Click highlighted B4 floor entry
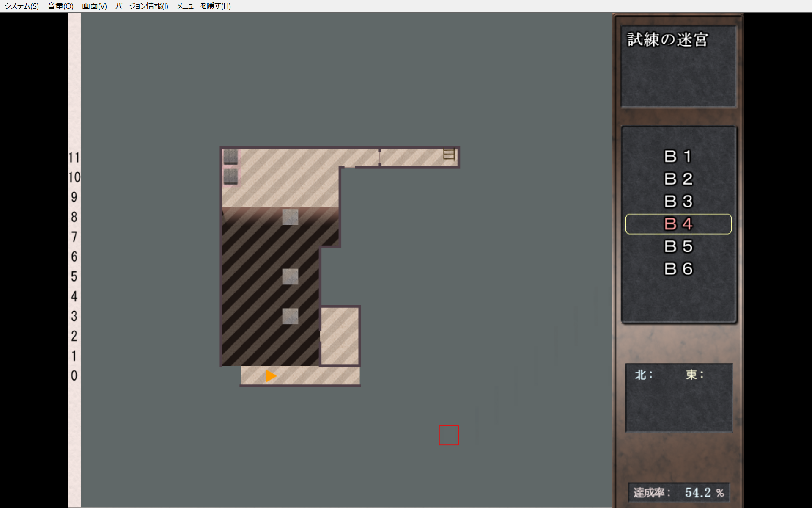 tap(678, 224)
